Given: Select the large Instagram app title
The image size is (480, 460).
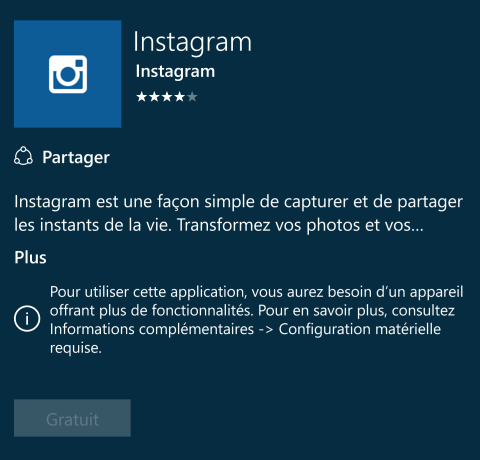Looking at the screenshot, I should [x=192, y=43].
